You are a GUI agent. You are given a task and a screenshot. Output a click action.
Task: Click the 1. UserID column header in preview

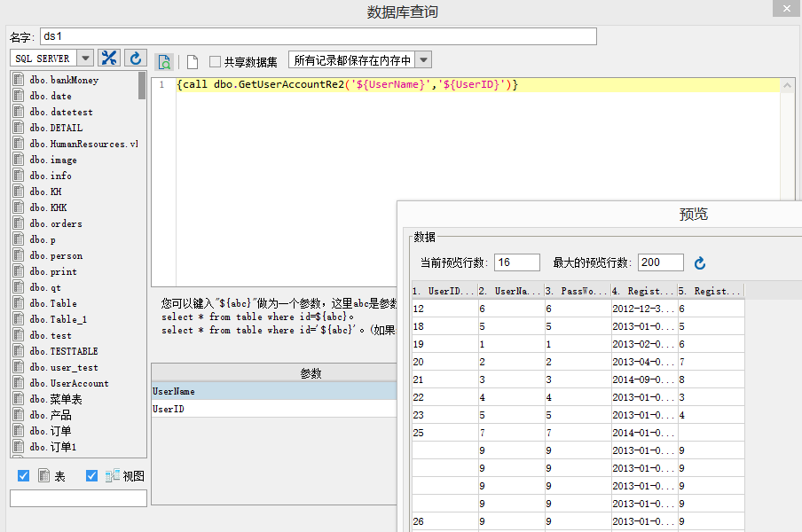(444, 291)
